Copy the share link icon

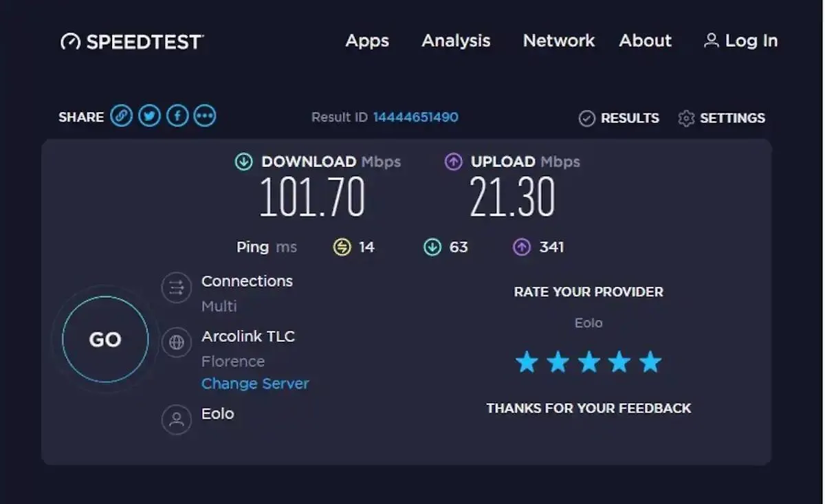tap(122, 116)
